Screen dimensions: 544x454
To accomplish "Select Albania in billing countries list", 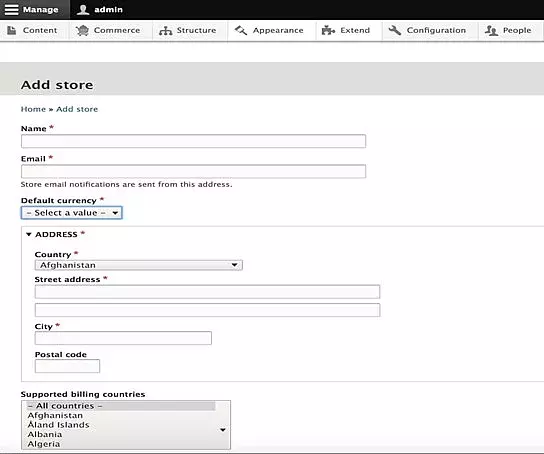I will tap(120, 435).
